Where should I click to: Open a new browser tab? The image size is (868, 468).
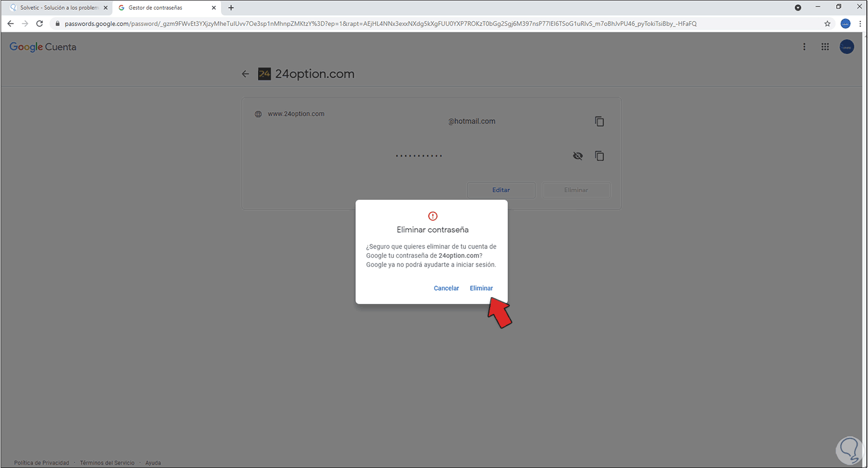pyautogui.click(x=231, y=8)
